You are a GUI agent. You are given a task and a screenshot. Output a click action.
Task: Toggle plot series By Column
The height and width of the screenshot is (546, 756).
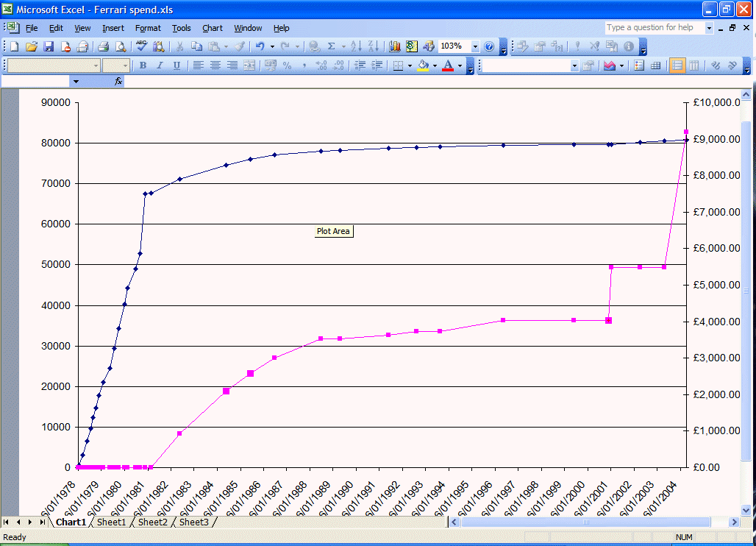pos(693,65)
